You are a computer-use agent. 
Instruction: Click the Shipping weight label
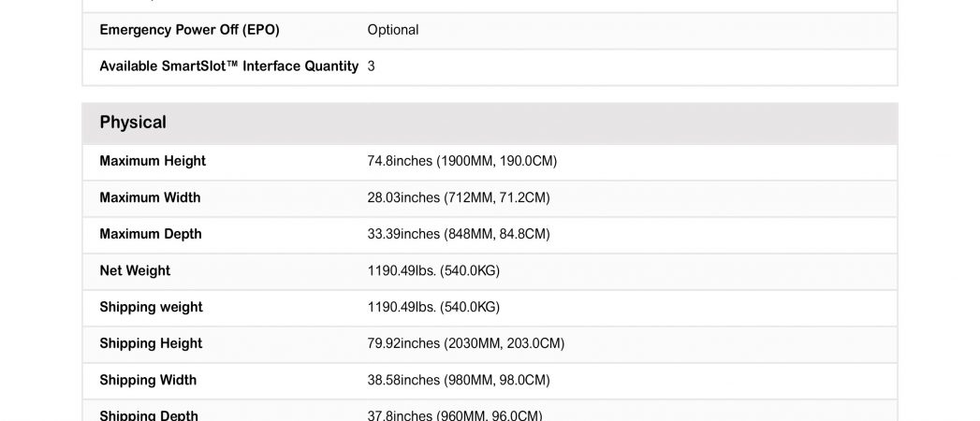152,307
